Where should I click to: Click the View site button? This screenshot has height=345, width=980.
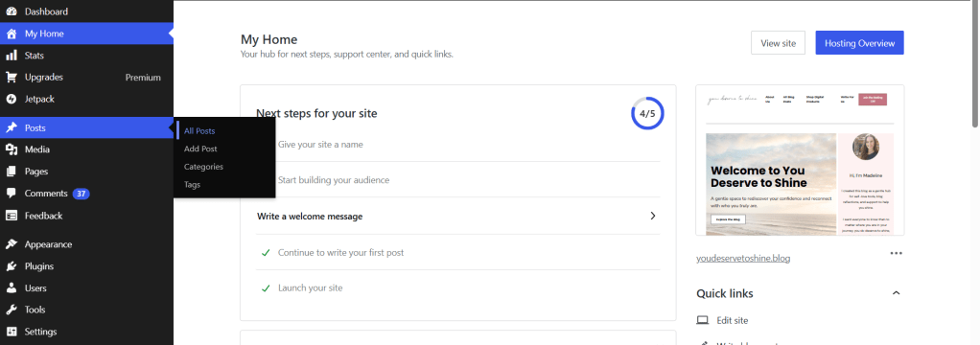click(778, 43)
